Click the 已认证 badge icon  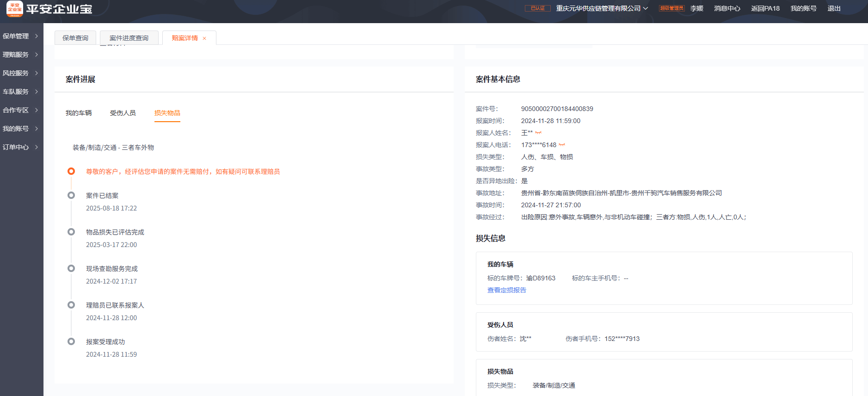[537, 8]
